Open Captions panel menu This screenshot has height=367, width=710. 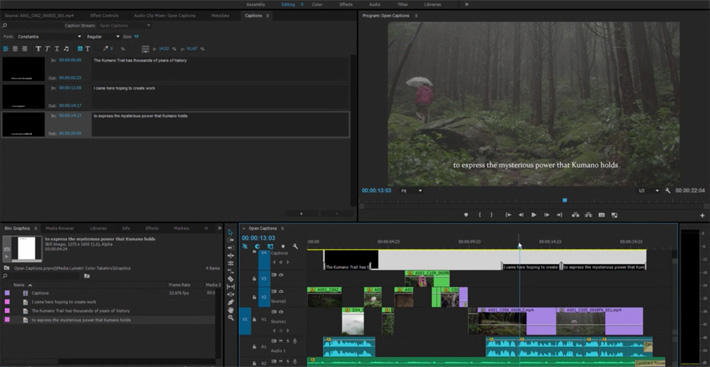(268, 15)
